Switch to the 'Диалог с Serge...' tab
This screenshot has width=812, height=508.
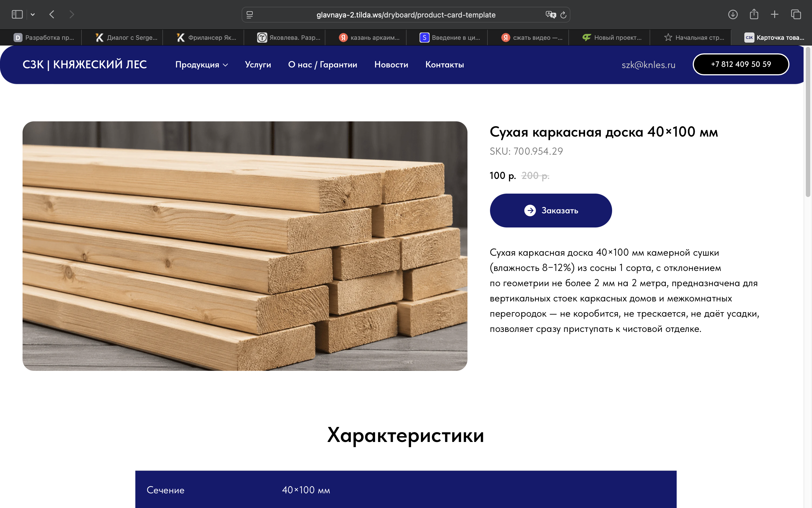pos(122,37)
